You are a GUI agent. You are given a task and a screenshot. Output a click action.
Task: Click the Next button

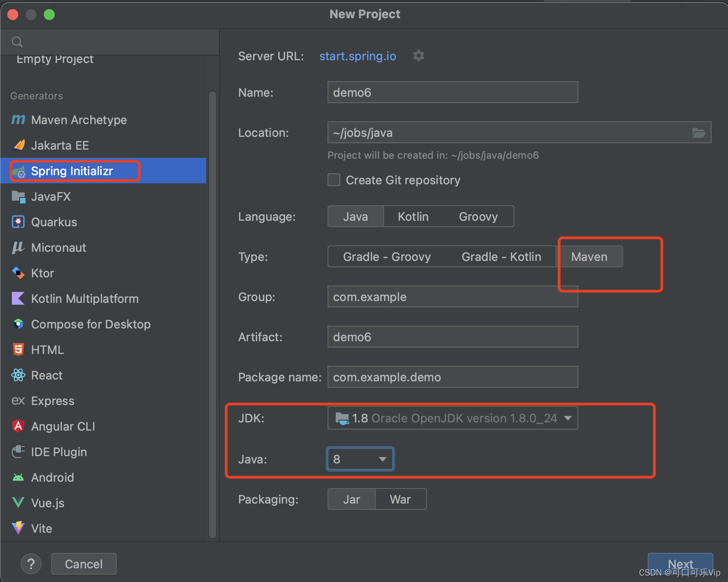[681, 564]
